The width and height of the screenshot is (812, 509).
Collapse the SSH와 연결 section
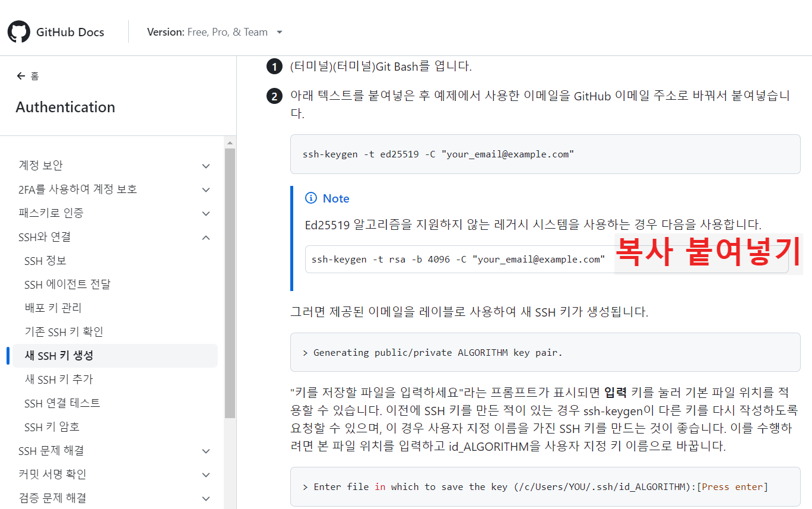coord(115,237)
